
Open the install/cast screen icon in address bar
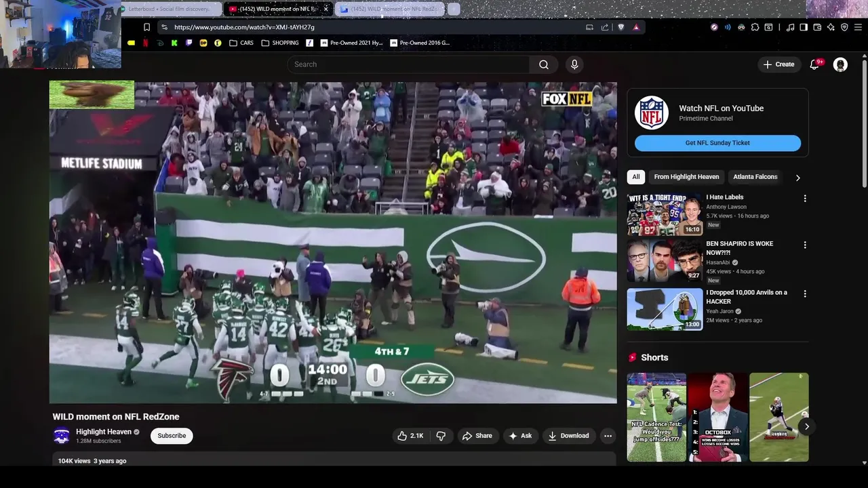point(589,27)
